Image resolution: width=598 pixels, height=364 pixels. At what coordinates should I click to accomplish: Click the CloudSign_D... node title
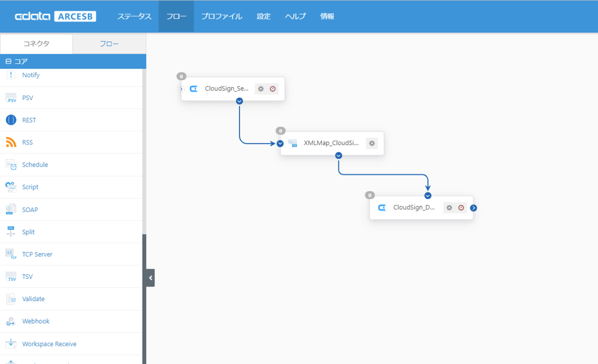coord(414,208)
